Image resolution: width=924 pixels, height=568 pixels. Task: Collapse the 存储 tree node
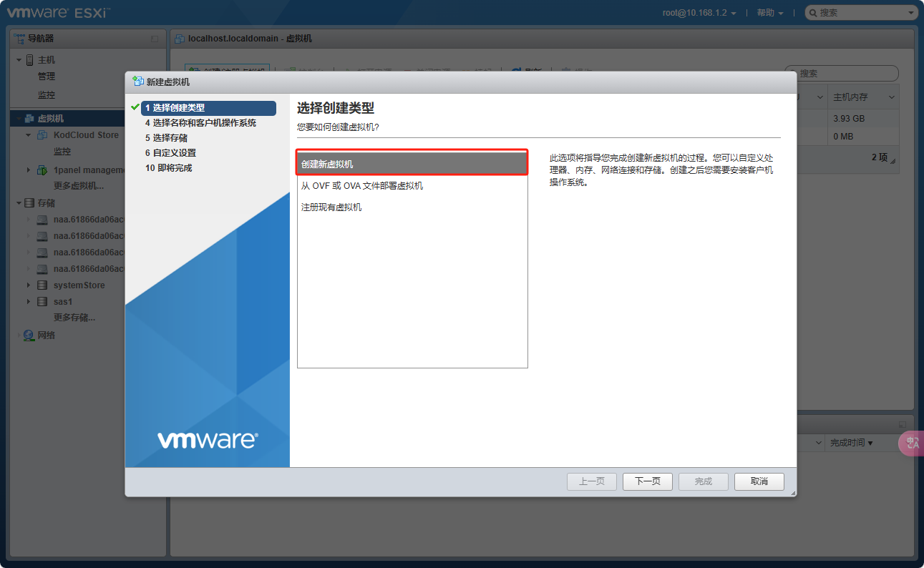click(x=19, y=203)
